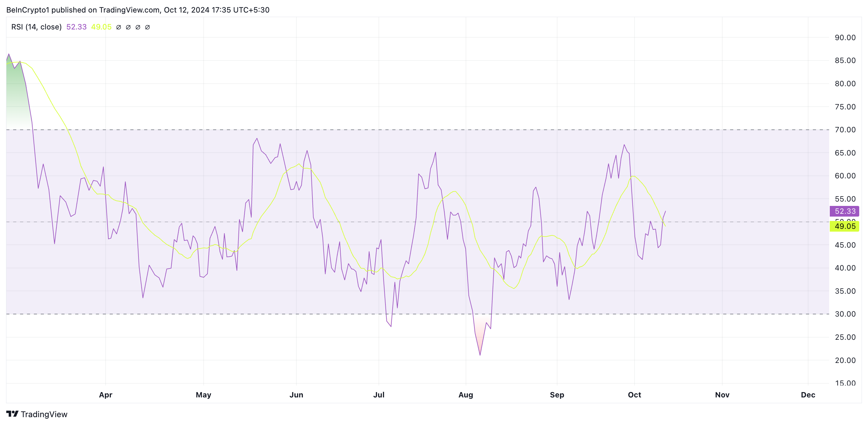Click the RSI (14, close) indicator title

point(36,27)
